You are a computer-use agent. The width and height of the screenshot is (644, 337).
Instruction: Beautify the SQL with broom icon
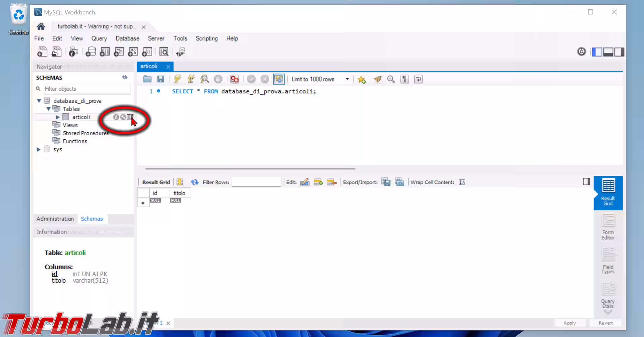point(378,79)
